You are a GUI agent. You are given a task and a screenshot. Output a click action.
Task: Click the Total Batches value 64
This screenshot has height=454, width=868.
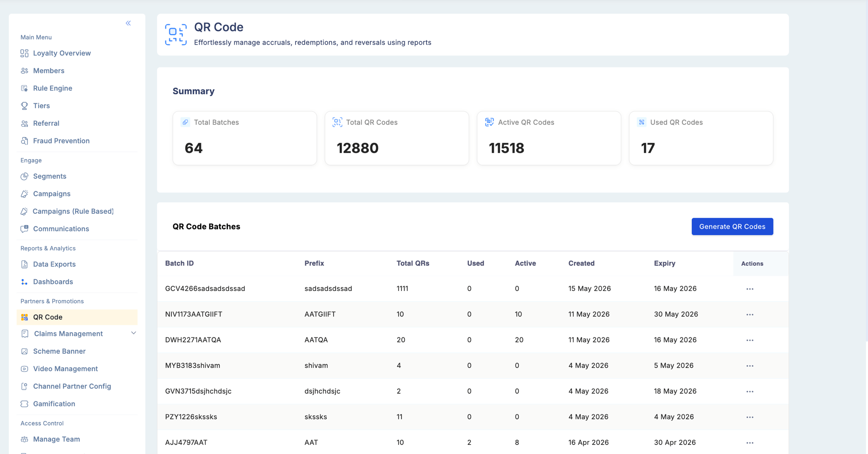194,148
